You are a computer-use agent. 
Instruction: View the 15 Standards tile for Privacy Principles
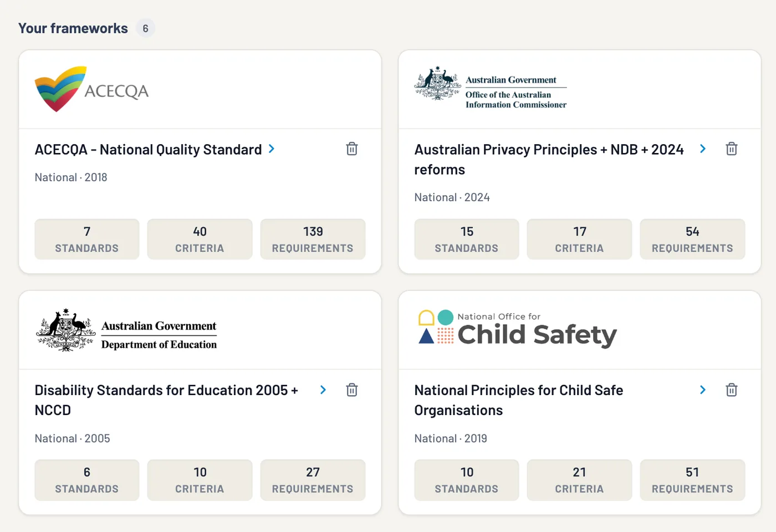click(x=467, y=239)
